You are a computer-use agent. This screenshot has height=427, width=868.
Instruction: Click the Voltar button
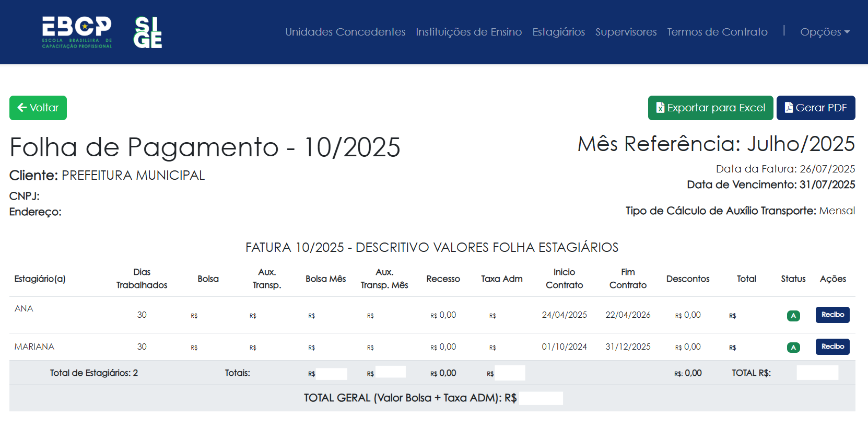pyautogui.click(x=38, y=108)
